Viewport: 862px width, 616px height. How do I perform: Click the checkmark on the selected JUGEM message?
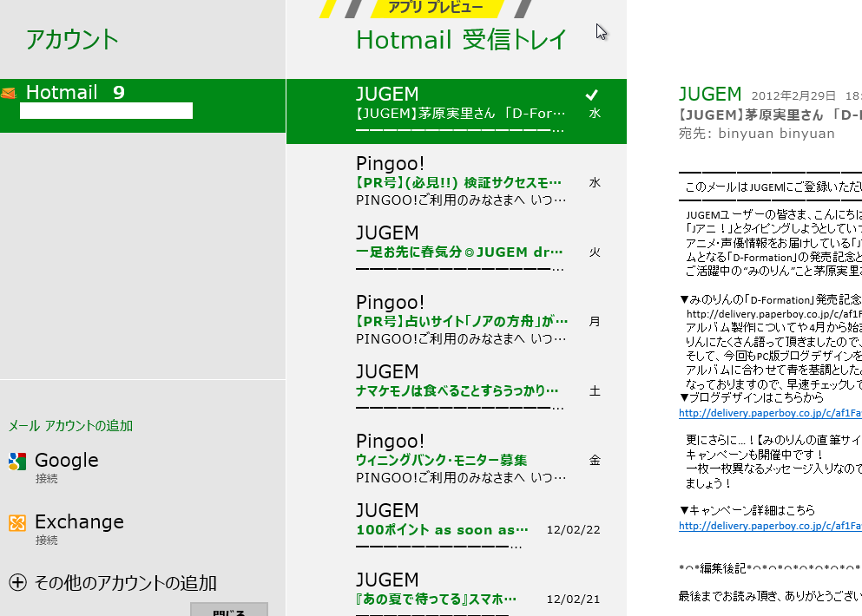[591, 95]
